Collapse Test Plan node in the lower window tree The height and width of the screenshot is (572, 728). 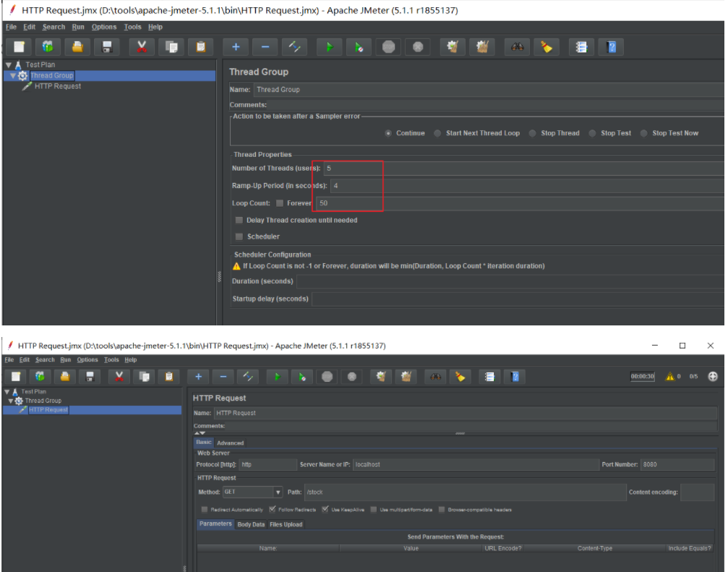point(7,391)
